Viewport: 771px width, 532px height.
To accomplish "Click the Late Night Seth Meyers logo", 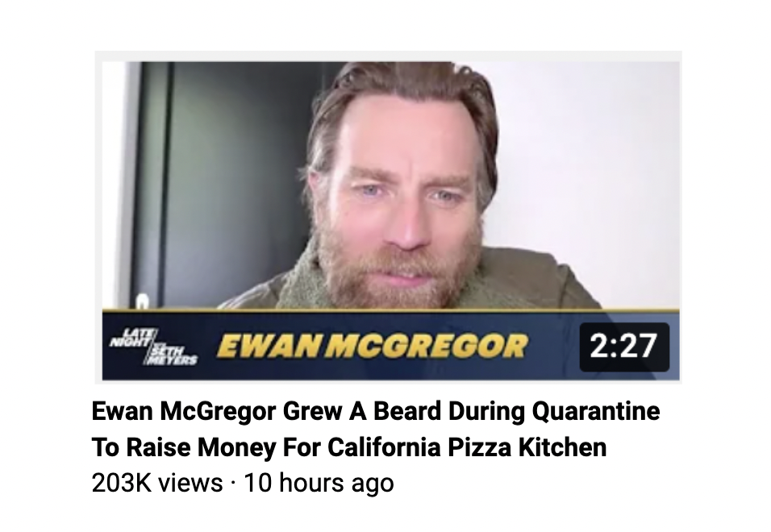I will pyautogui.click(x=153, y=347).
